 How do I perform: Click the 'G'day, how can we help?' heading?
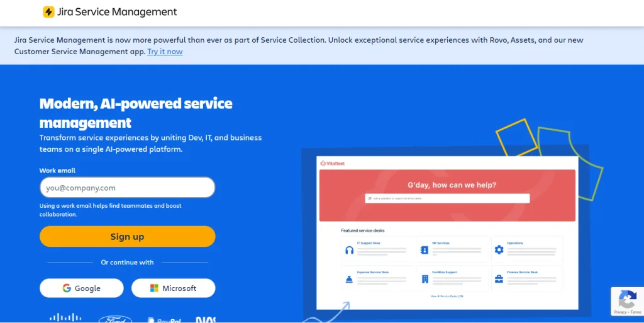tap(452, 185)
